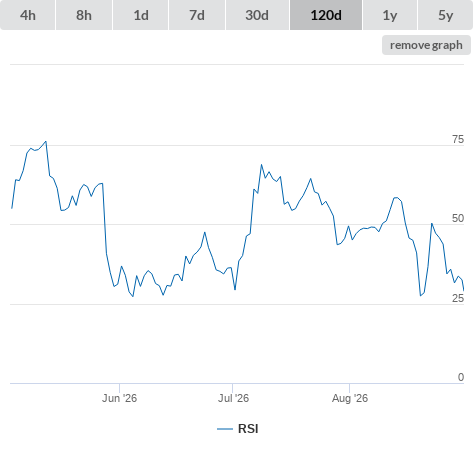This screenshot has height=455, width=474.
Task: Click the 50 y-axis label
Action: pos(458,218)
